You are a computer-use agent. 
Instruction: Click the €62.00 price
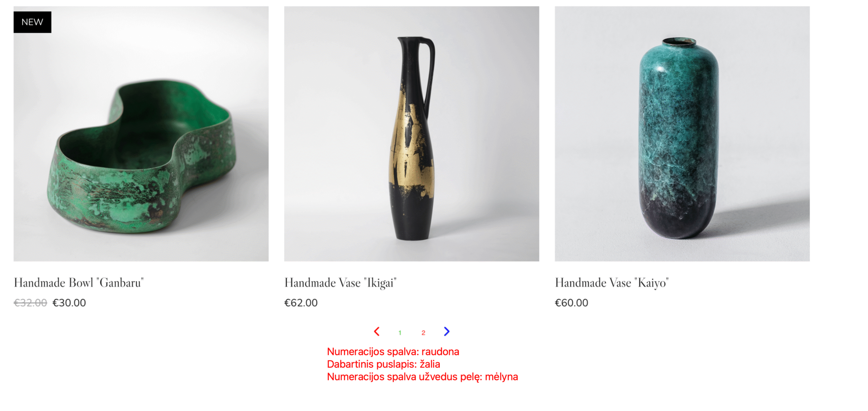301,302
